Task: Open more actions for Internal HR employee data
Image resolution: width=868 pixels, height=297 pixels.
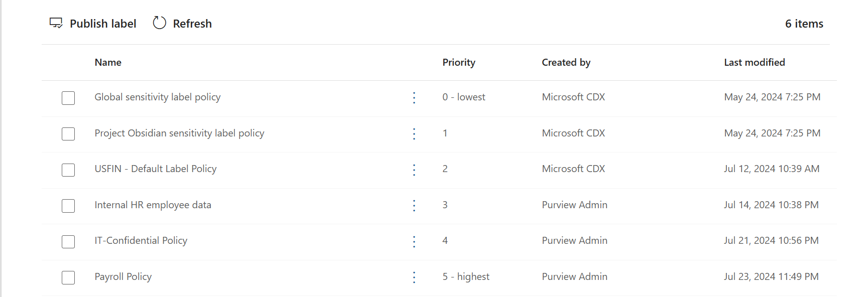Action: click(x=414, y=206)
